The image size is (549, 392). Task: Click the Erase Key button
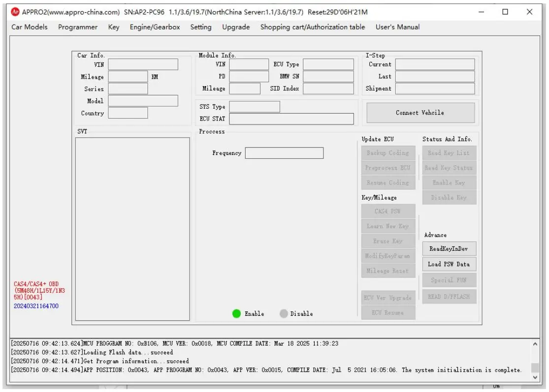coord(388,241)
